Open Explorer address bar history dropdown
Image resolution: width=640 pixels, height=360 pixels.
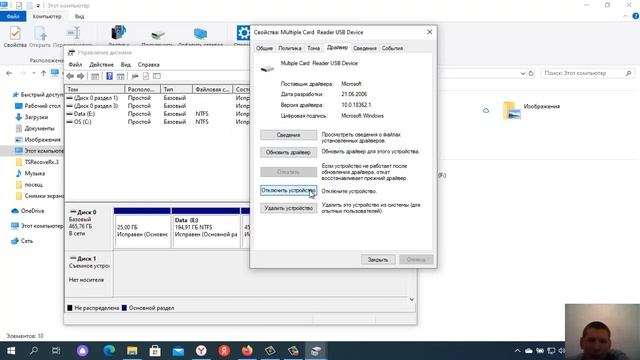(x=523, y=73)
